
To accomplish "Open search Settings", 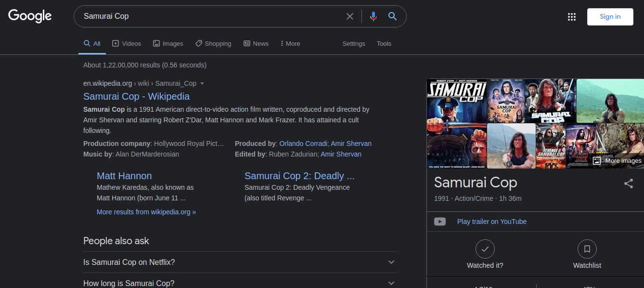I will 354,43.
